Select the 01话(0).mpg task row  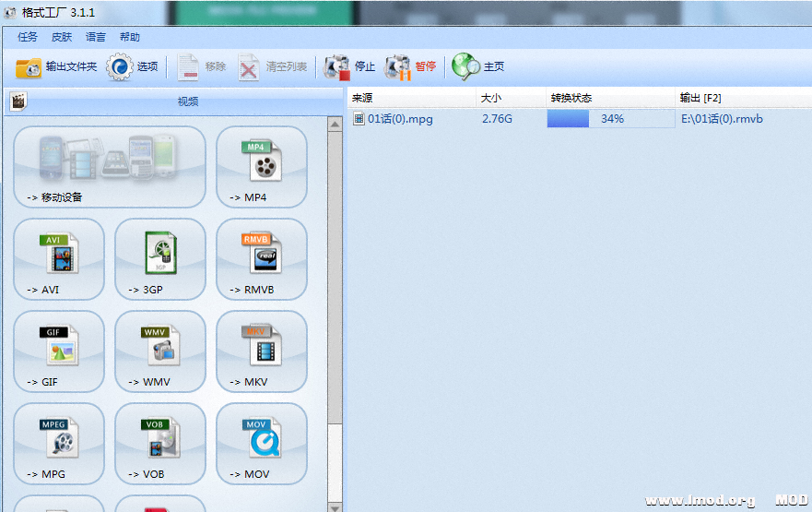[x=580, y=119]
